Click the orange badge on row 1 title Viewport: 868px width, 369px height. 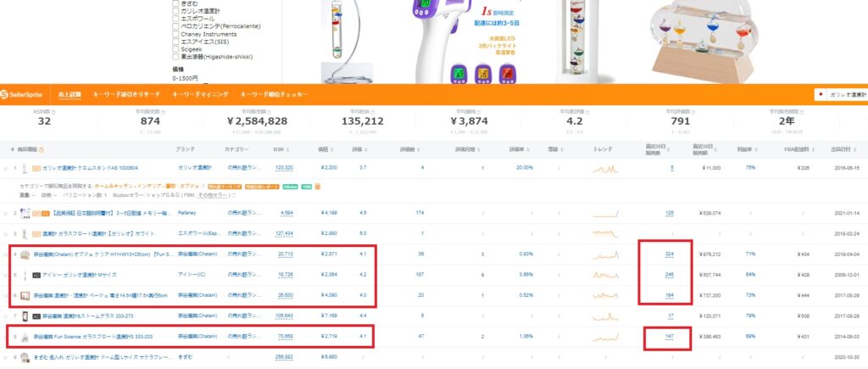click(x=36, y=168)
